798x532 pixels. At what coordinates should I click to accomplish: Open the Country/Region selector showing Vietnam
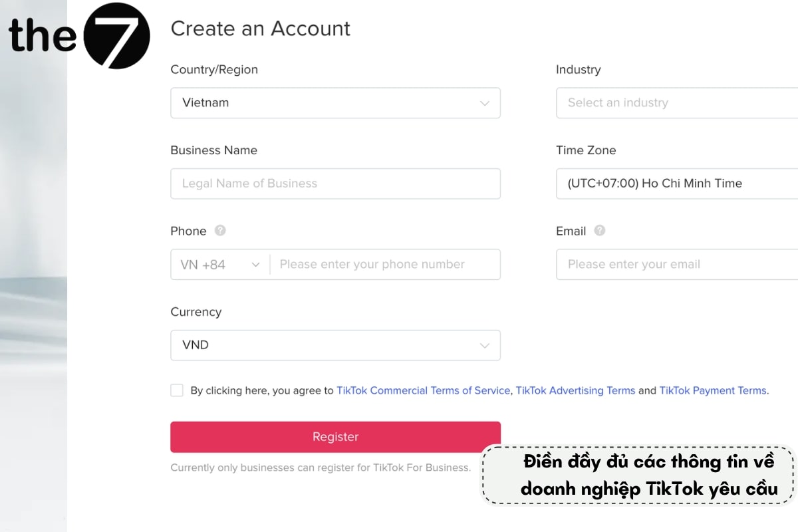(335, 103)
